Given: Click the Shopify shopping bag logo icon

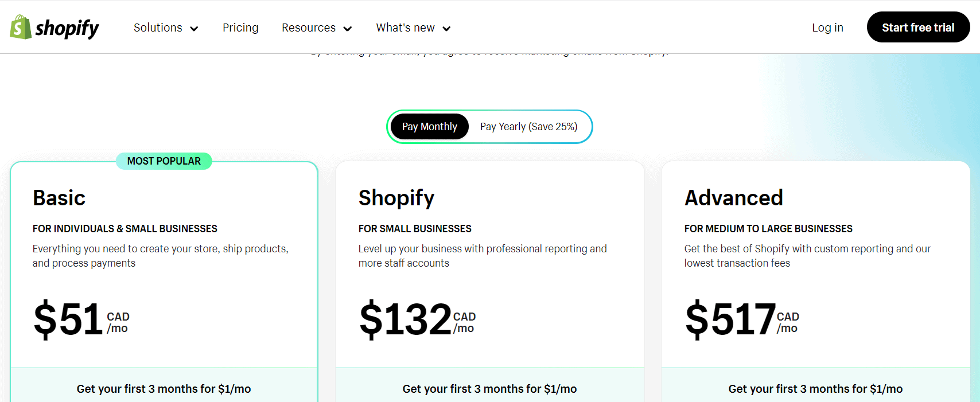Looking at the screenshot, I should pos(20,27).
